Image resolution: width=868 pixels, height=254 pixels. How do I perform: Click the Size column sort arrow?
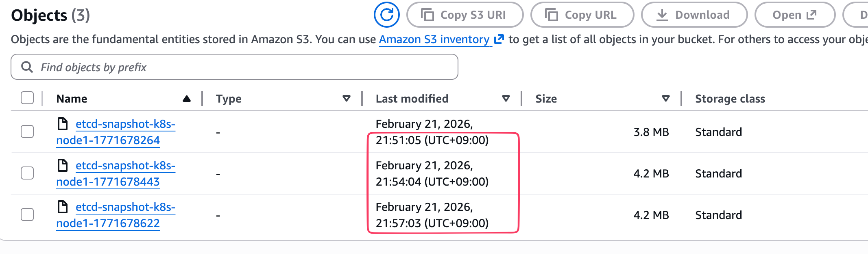(666, 99)
